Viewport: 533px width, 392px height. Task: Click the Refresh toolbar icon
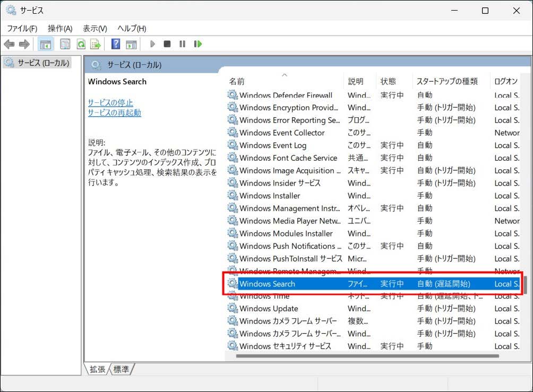click(x=81, y=44)
